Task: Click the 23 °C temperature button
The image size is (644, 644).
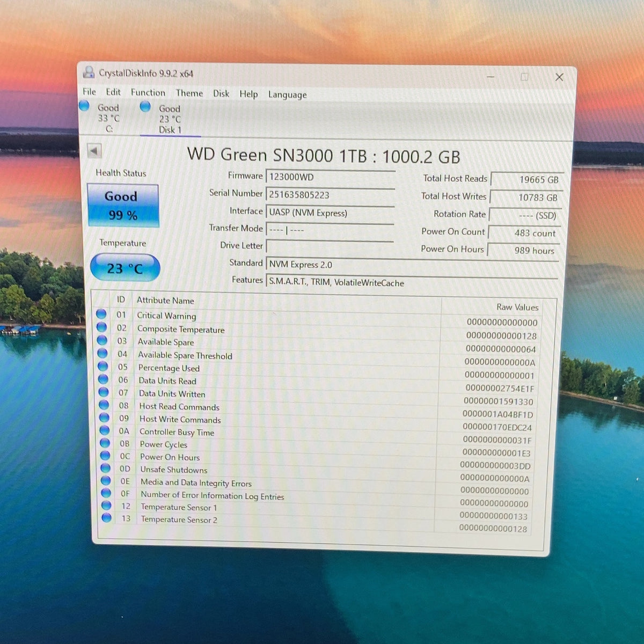Action: pos(125,268)
